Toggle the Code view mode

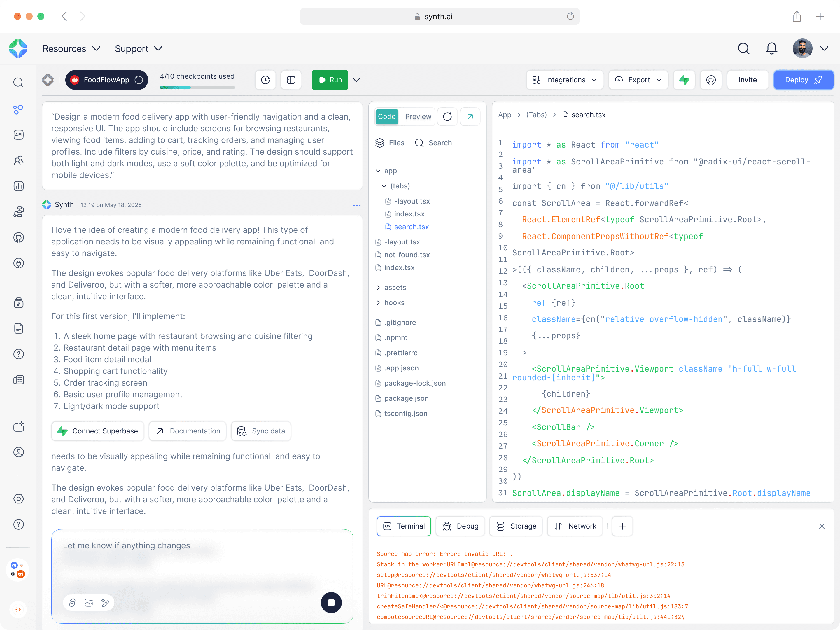[x=386, y=117]
